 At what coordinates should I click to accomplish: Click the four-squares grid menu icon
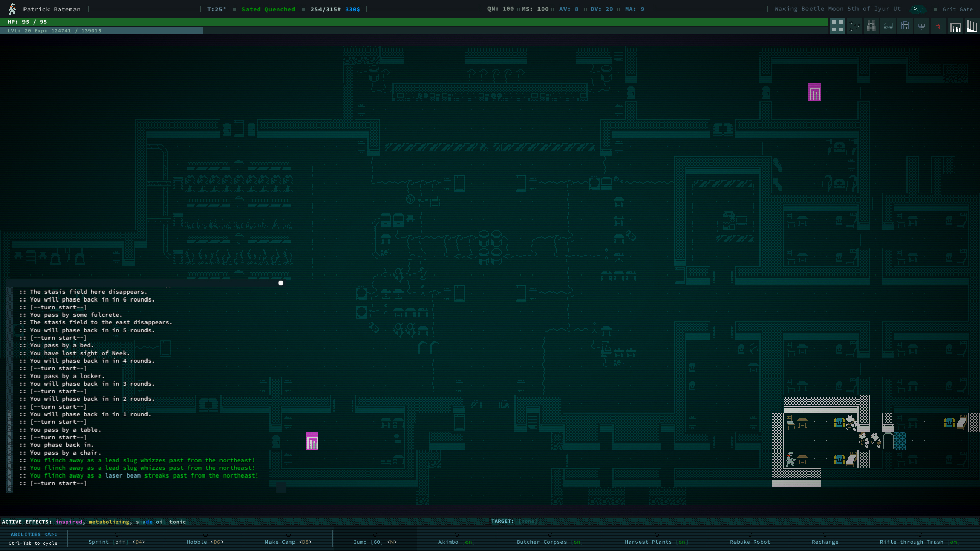coord(837,26)
